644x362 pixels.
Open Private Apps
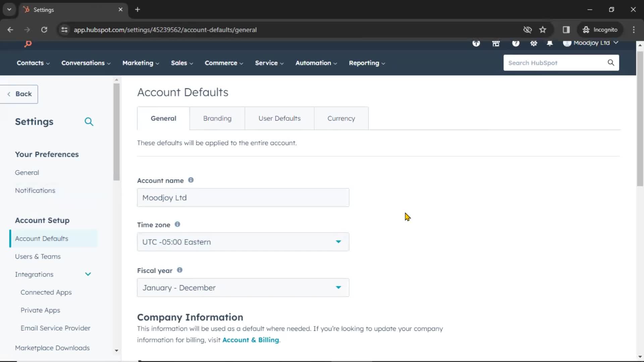pos(40,310)
